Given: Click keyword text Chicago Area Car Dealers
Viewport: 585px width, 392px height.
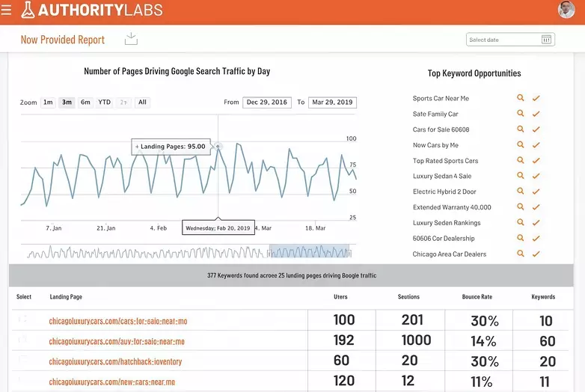Looking at the screenshot, I should pos(450,254).
